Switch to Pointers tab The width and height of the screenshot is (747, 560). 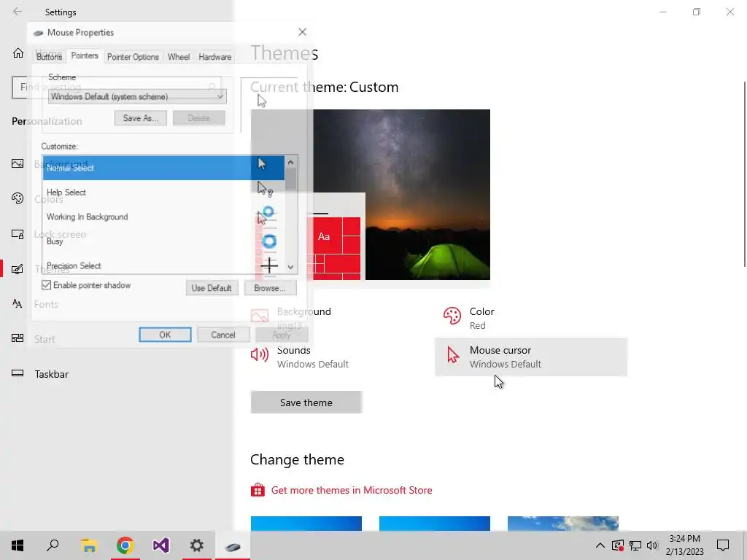(85, 55)
